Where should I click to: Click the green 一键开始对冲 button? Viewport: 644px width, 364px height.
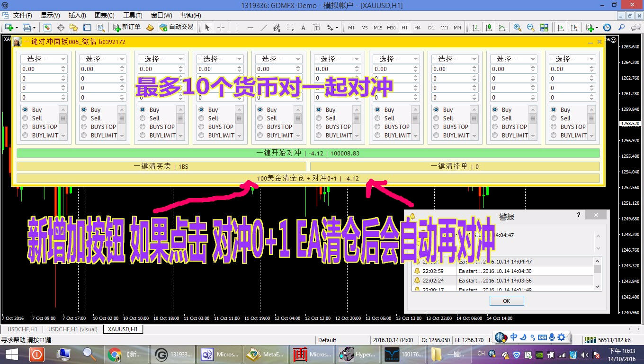308,153
